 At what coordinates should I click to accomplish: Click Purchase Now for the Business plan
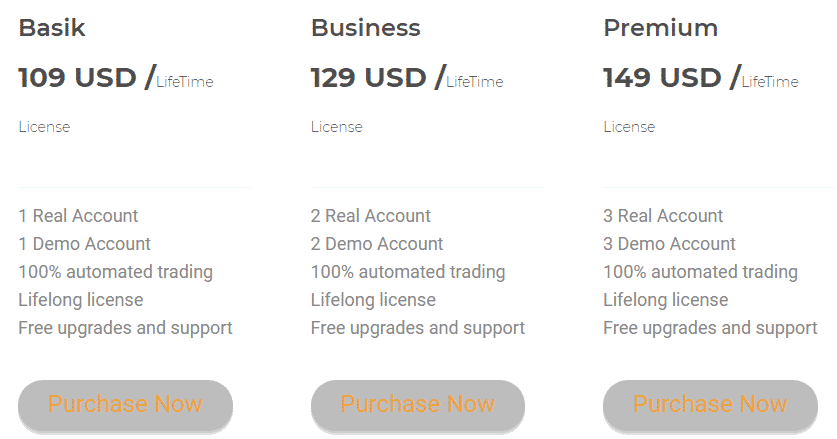pyautogui.click(x=418, y=404)
